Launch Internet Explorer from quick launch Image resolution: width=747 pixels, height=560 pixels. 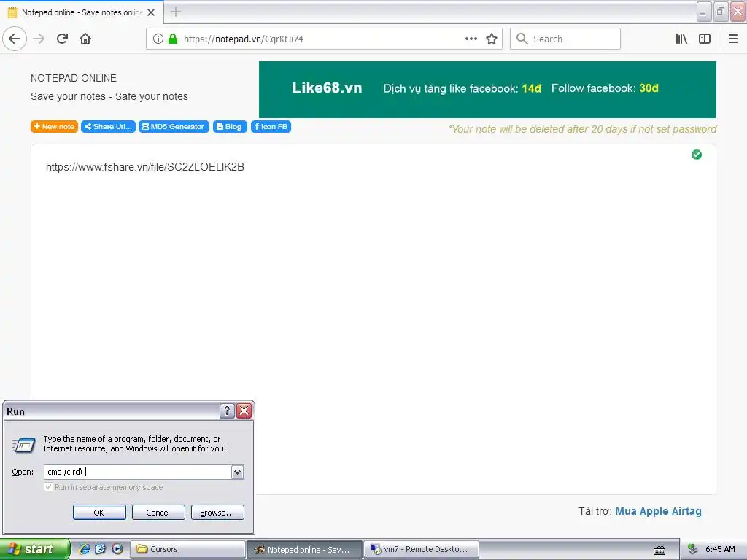pyautogui.click(x=85, y=549)
